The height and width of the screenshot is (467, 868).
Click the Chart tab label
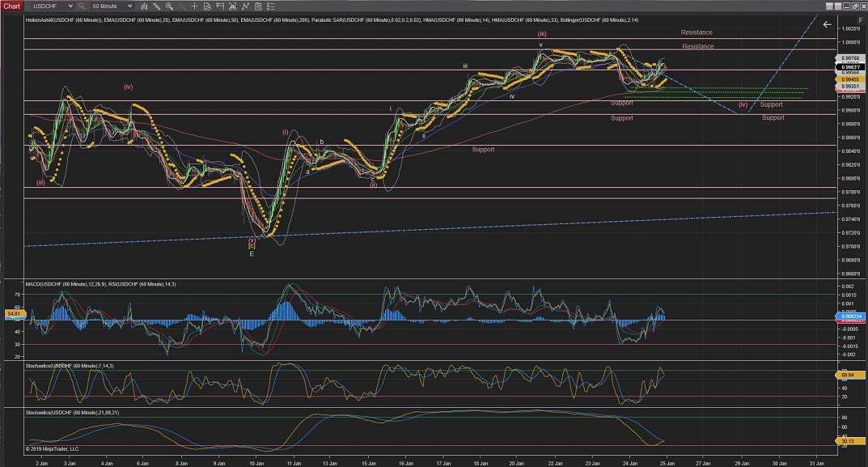11,6
